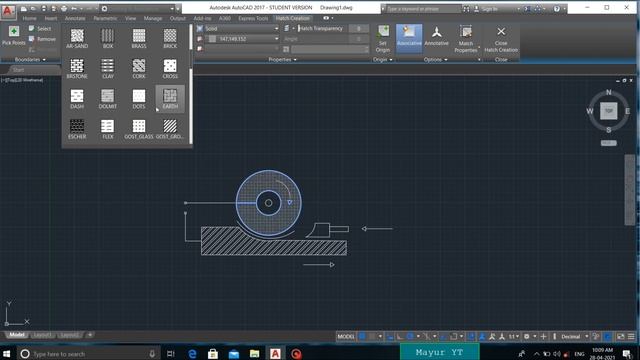Choose the FLEX hatch pattern
640x360 pixels.
point(108,129)
